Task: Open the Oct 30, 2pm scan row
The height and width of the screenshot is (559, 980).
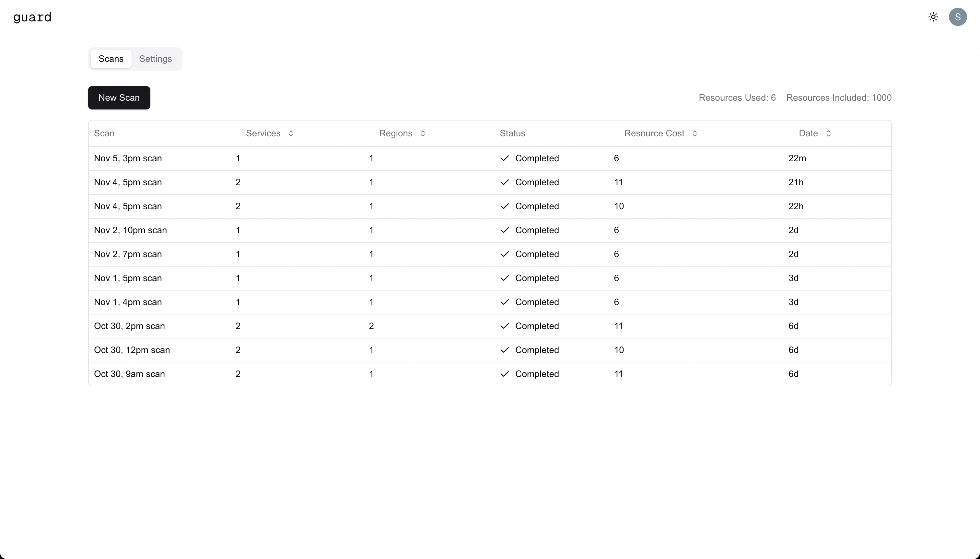Action: coord(129,326)
